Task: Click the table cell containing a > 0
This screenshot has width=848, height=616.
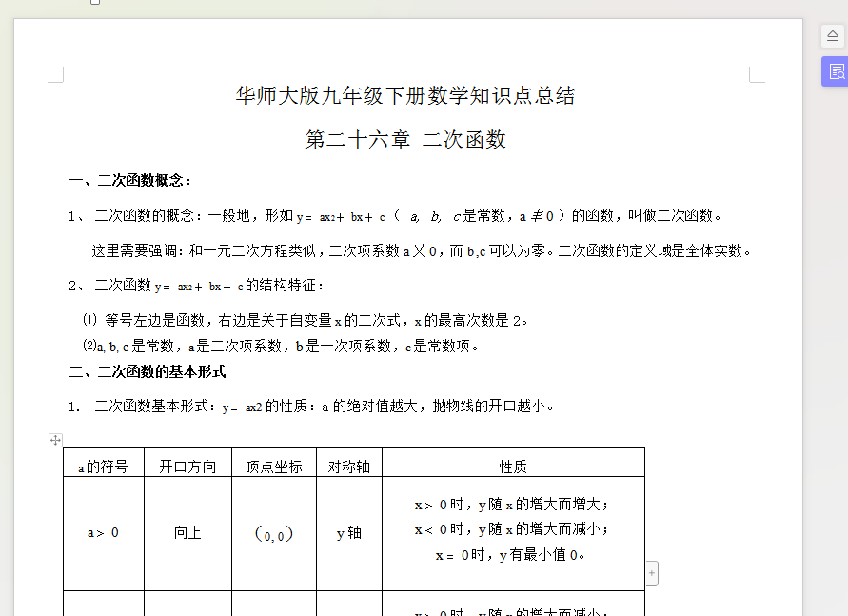Action: pos(103,533)
